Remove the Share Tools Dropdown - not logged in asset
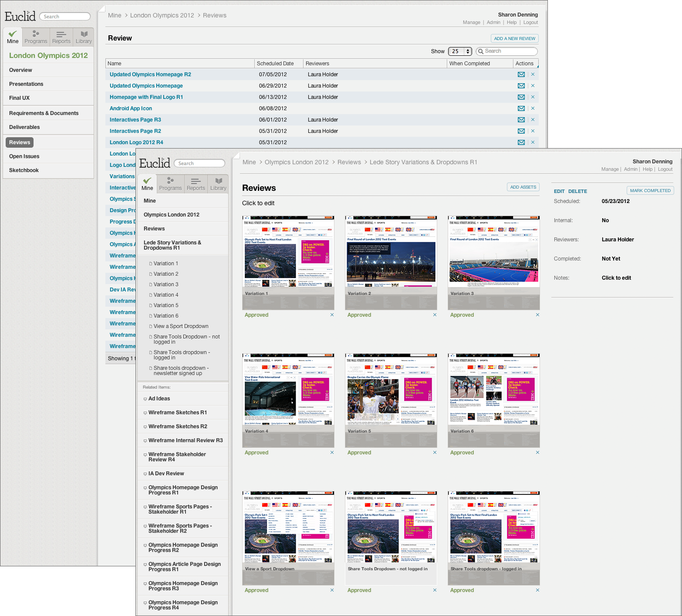 coord(435,590)
